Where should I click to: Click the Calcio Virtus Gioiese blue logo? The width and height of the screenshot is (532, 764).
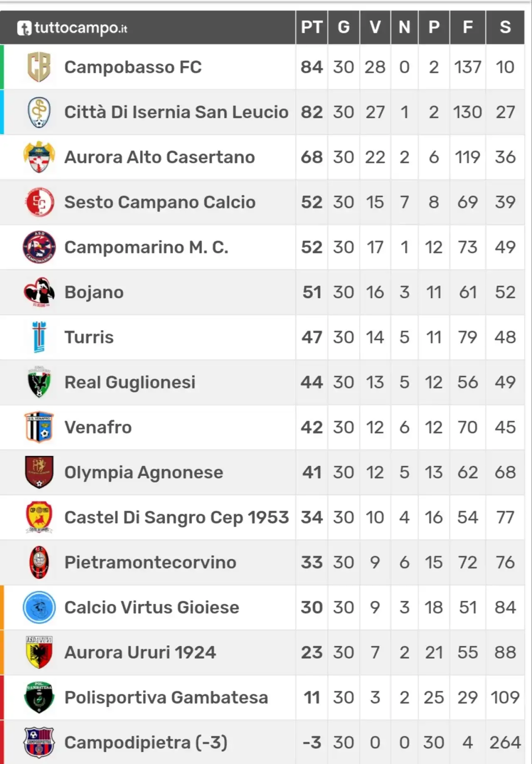[x=39, y=607]
